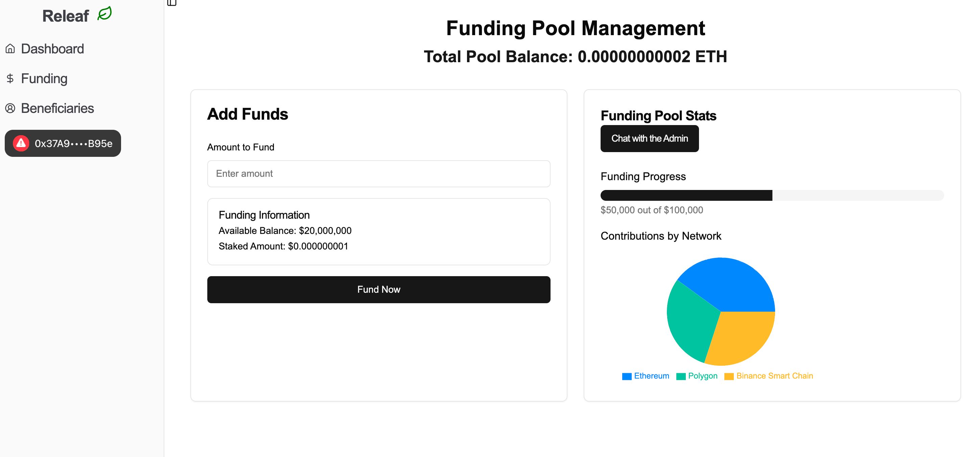Toggle the Binance Smart Chain legend swatch
Image resolution: width=980 pixels, height=457 pixels.
point(729,377)
